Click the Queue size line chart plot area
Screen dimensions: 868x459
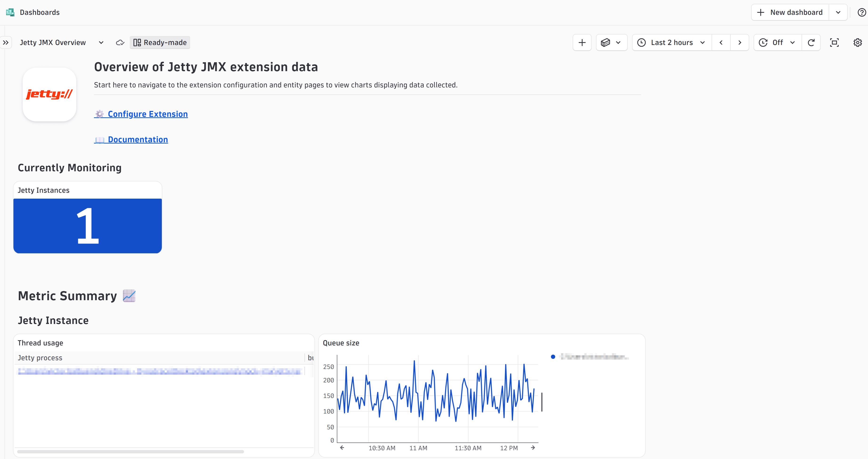point(438,399)
